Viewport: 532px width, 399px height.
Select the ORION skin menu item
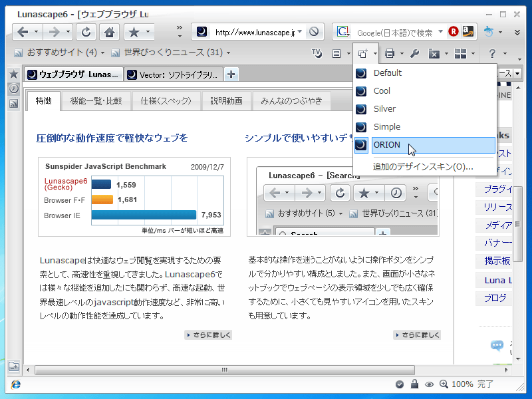425,145
